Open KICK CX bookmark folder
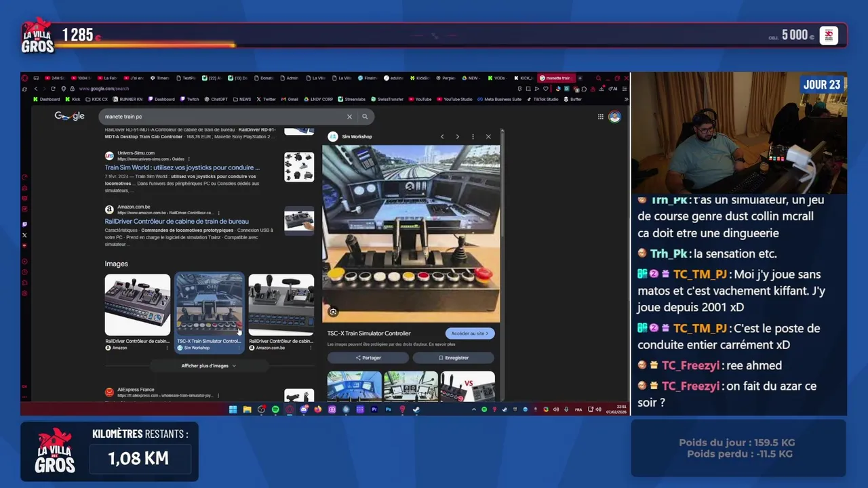This screenshot has height=488, width=868. [x=96, y=99]
